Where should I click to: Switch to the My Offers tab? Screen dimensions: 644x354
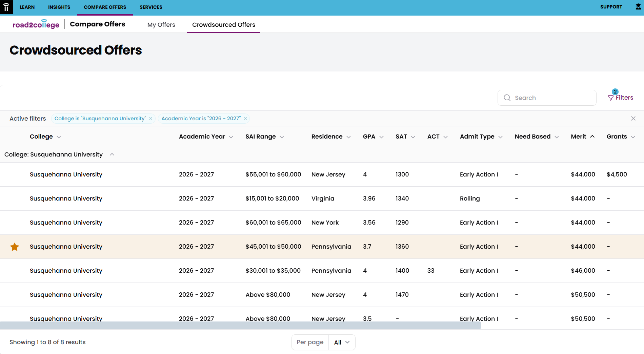point(161,24)
